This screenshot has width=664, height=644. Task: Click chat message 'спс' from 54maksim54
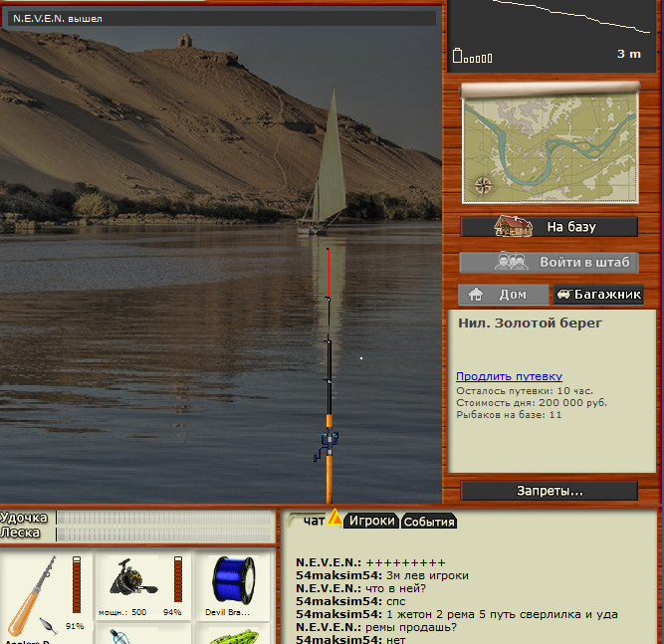pos(395,601)
